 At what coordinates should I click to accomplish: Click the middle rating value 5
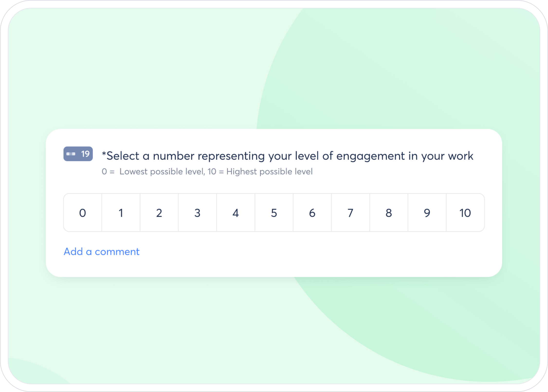click(274, 213)
